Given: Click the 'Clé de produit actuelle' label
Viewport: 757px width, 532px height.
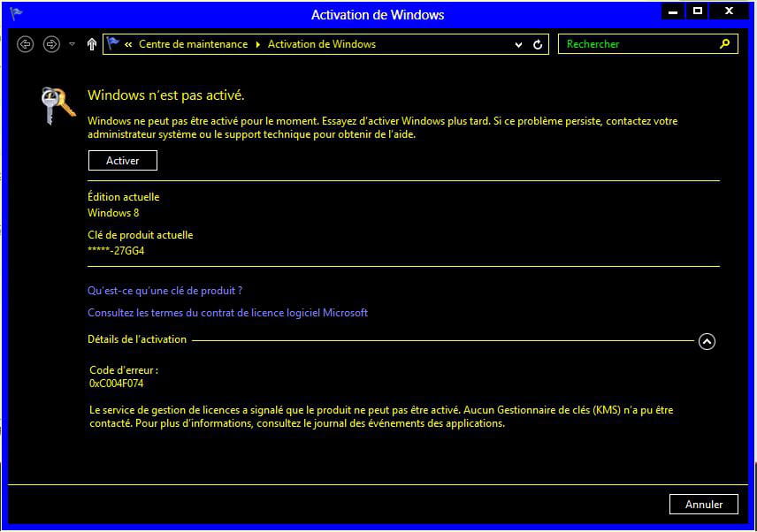Looking at the screenshot, I should pyautogui.click(x=140, y=235).
